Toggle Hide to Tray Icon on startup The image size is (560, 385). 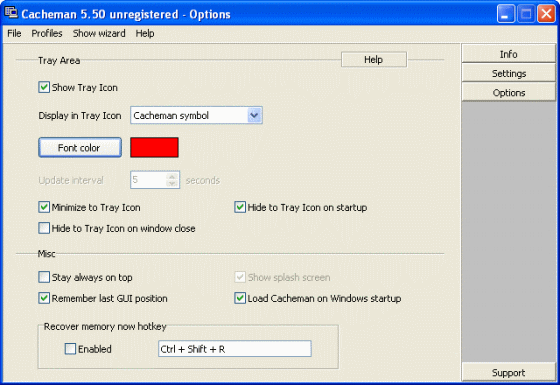tap(240, 207)
